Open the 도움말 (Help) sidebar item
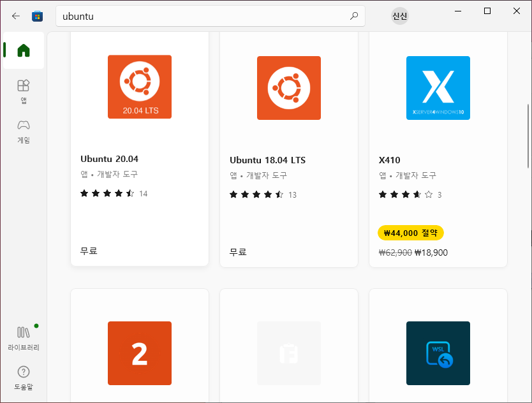This screenshot has height=403, width=532. pyautogui.click(x=24, y=378)
